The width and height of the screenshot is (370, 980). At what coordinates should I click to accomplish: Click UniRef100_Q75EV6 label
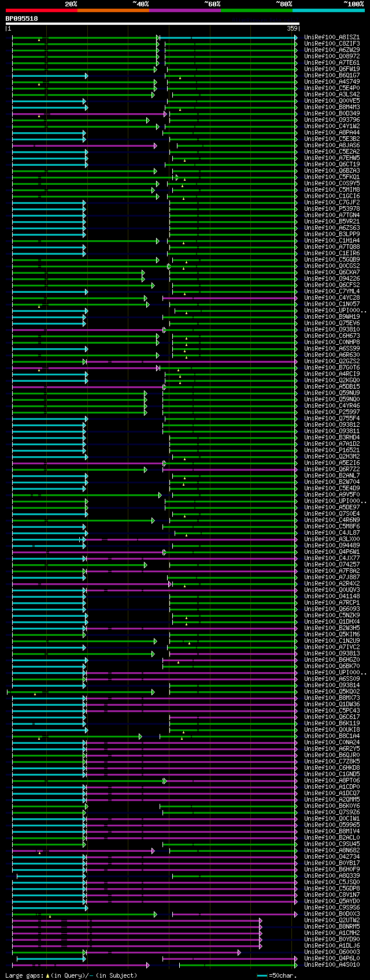(x=332, y=323)
